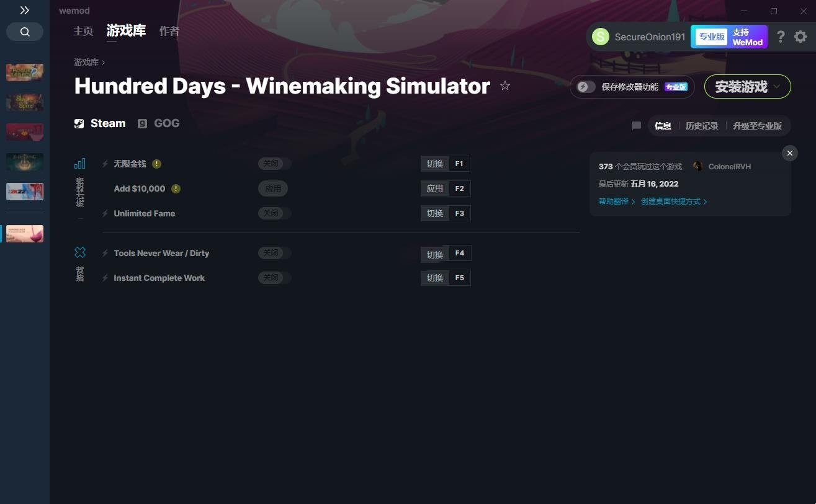
Task: Click the Unlimited Fame cheat label
Action: click(145, 213)
